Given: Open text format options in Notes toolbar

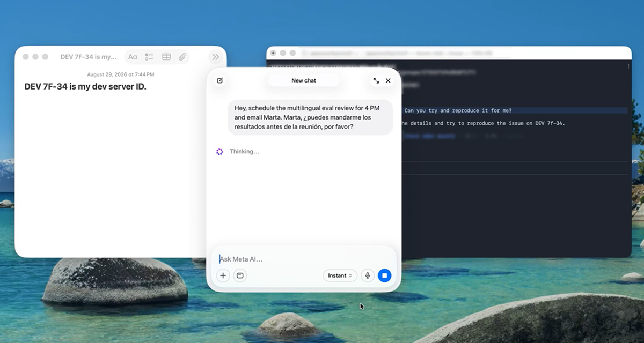Looking at the screenshot, I should tap(133, 57).
